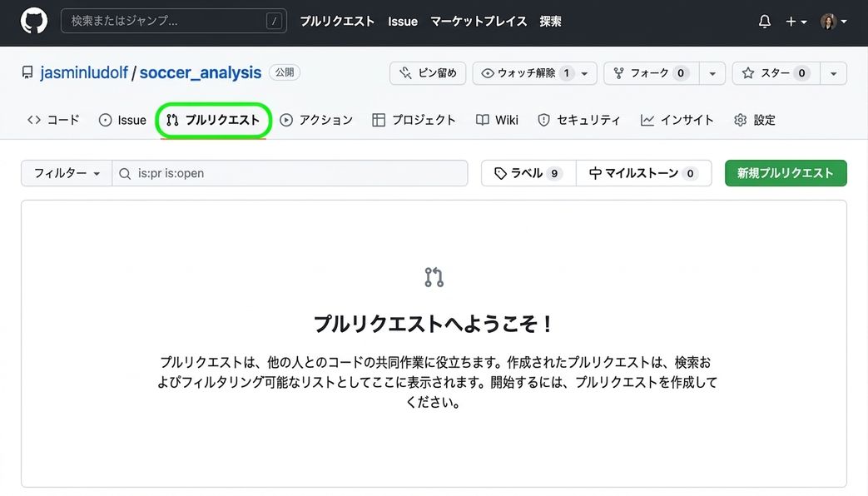
Task: Click the フォーク button
Action: point(652,73)
